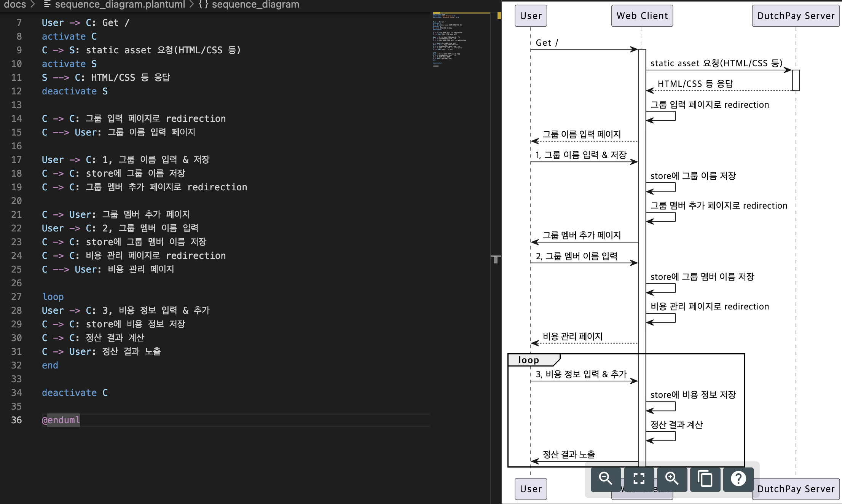Click the top Web Client participant box

[x=642, y=16]
